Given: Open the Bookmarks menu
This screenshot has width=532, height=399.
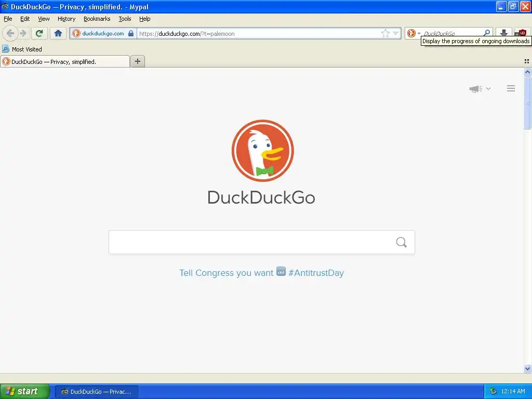Looking at the screenshot, I should [97, 19].
